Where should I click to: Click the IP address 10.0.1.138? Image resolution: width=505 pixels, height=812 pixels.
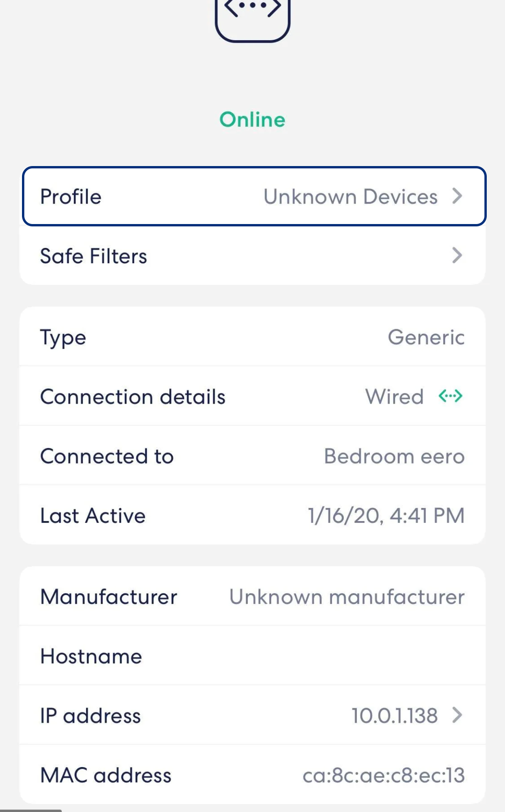pyautogui.click(x=394, y=716)
